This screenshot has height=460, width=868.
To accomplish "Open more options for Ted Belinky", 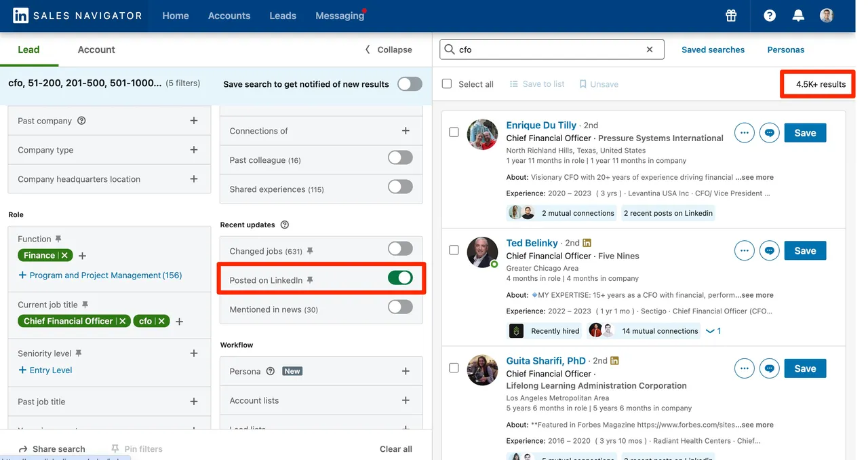I will tap(745, 251).
